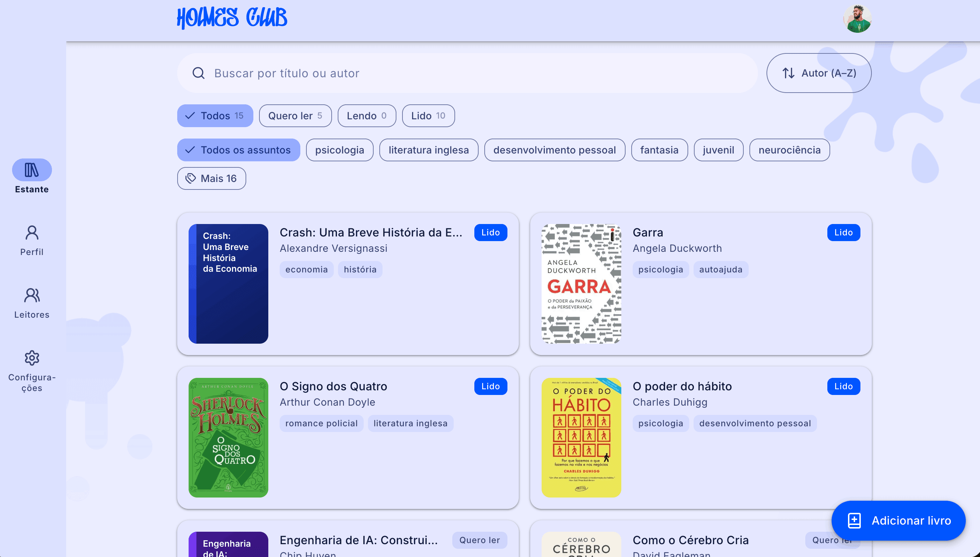980x557 pixels.
Task: Toggle the desenvolvimento pessoal filter chip
Action: coord(555,150)
